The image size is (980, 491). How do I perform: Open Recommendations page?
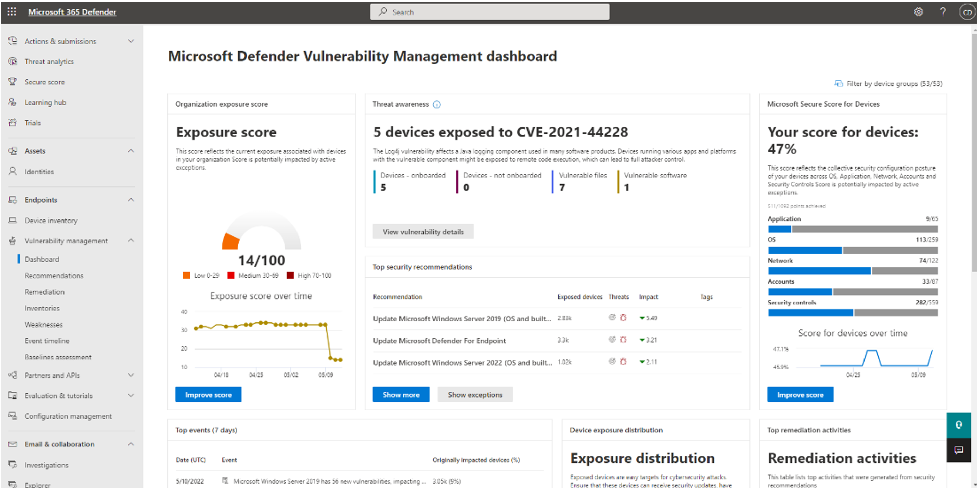point(54,275)
